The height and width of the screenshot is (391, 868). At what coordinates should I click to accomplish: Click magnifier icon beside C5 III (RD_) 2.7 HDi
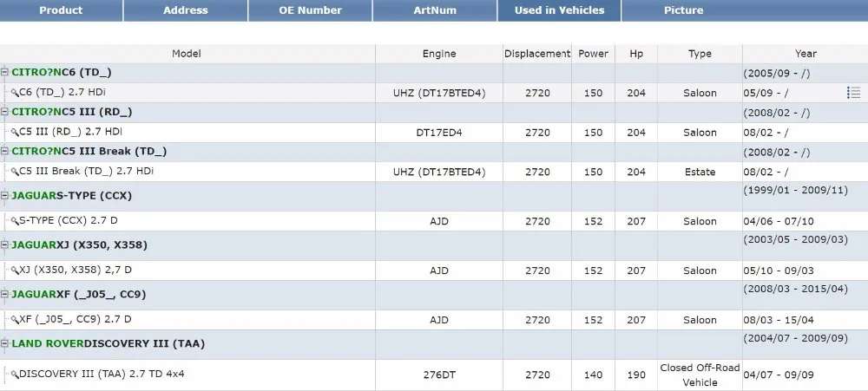click(15, 133)
